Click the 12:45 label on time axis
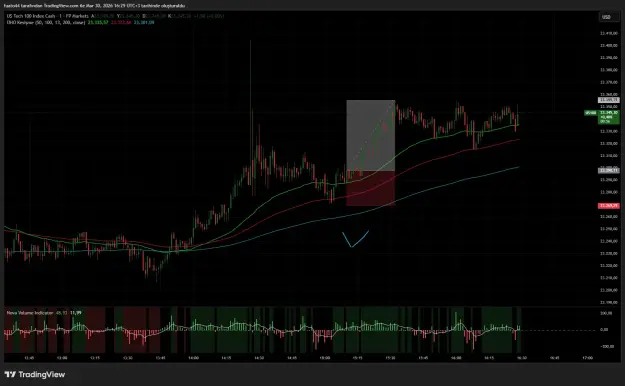Screen dimensions: 625x386 (29, 358)
